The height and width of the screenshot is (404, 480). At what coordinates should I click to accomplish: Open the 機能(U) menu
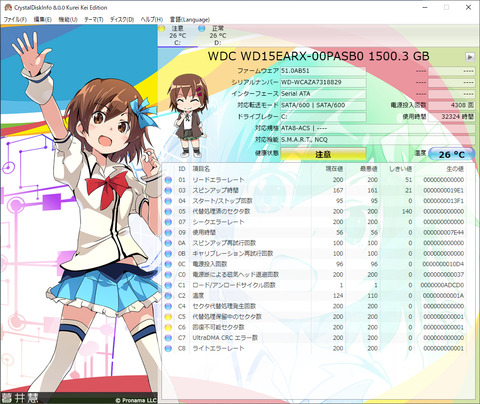(68, 20)
